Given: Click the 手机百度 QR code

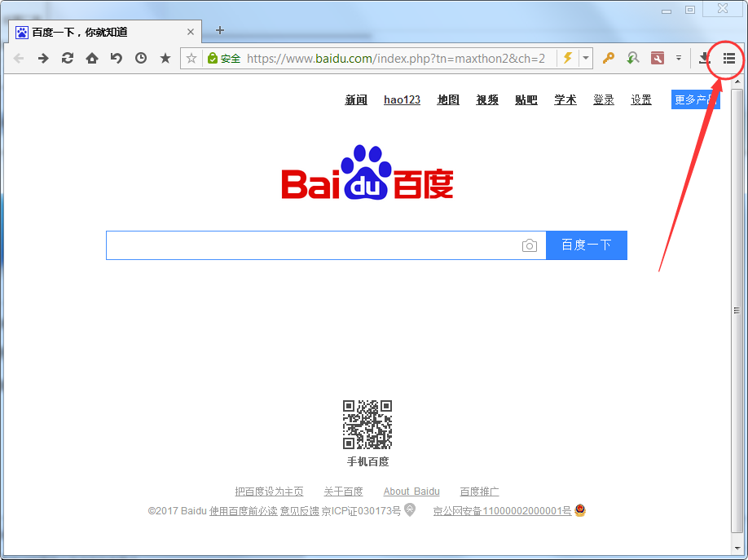Looking at the screenshot, I should (367, 425).
